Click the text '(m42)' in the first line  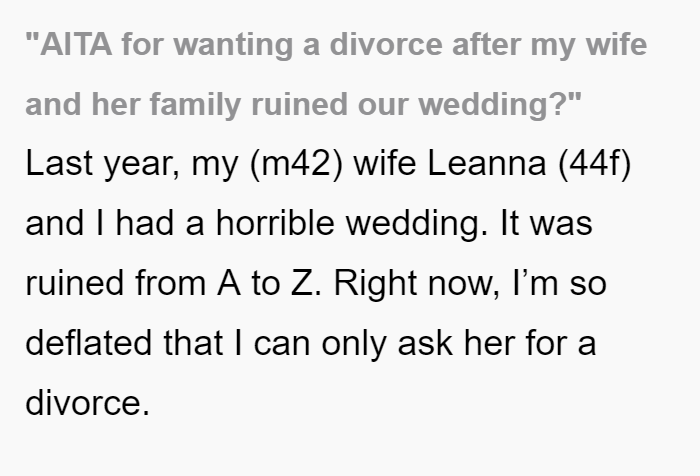pyautogui.click(x=297, y=164)
